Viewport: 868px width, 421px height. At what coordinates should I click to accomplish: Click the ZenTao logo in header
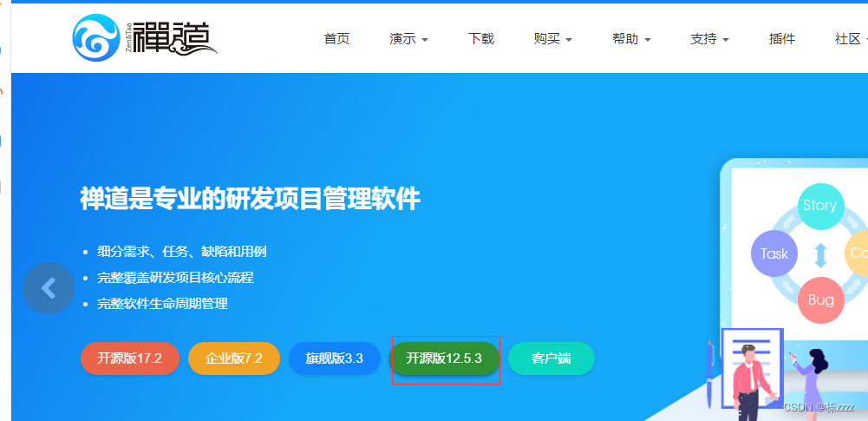coord(145,37)
